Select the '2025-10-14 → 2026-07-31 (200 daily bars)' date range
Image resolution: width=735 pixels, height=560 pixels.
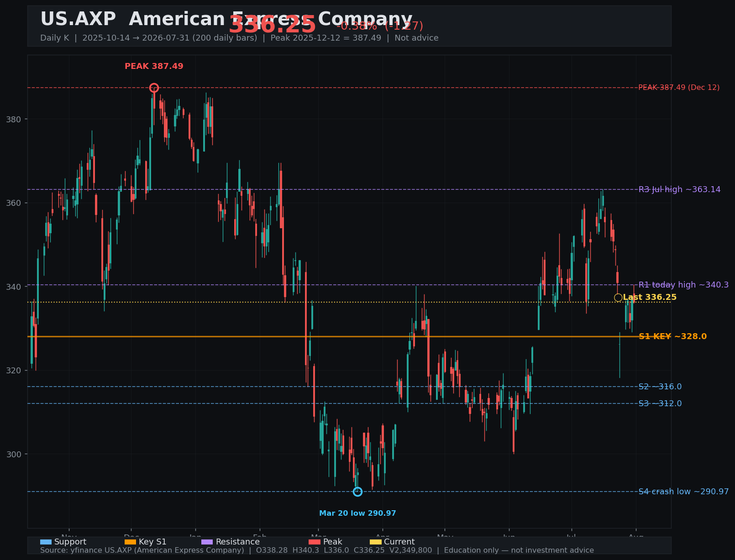170,38
